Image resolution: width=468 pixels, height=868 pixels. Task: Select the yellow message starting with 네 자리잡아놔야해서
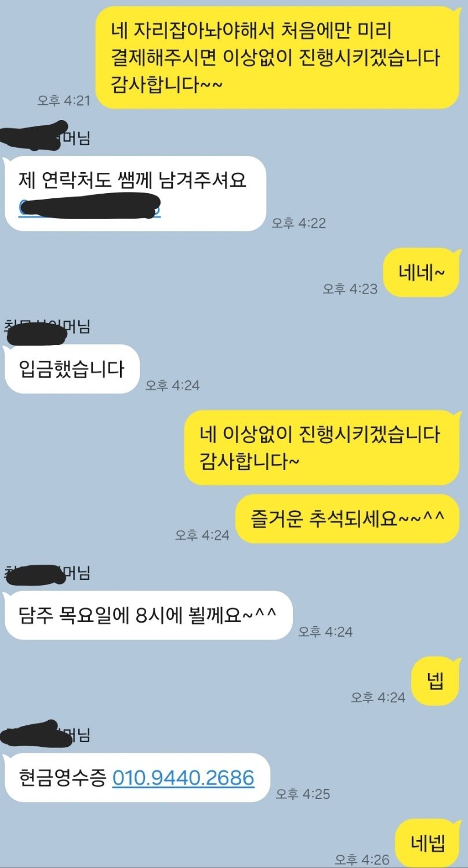[x=278, y=58]
